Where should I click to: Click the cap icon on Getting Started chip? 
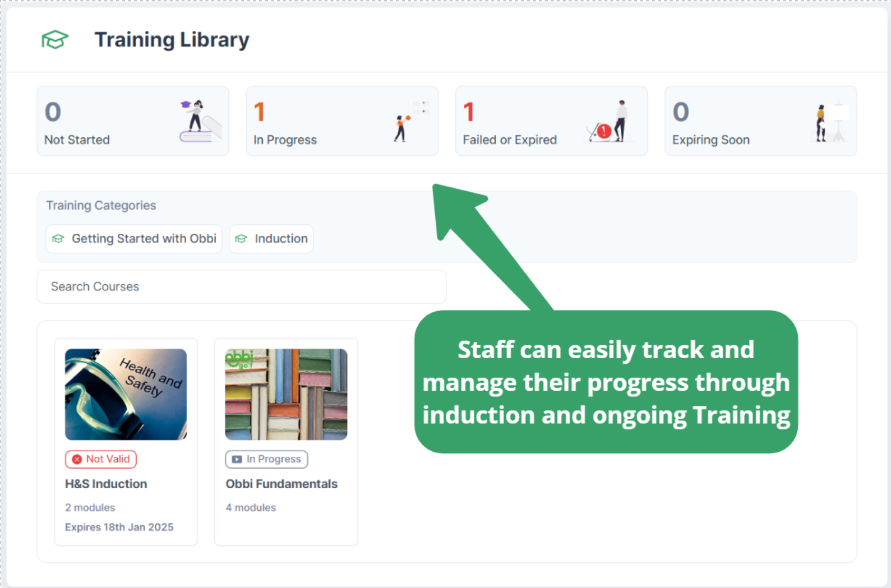(x=58, y=239)
